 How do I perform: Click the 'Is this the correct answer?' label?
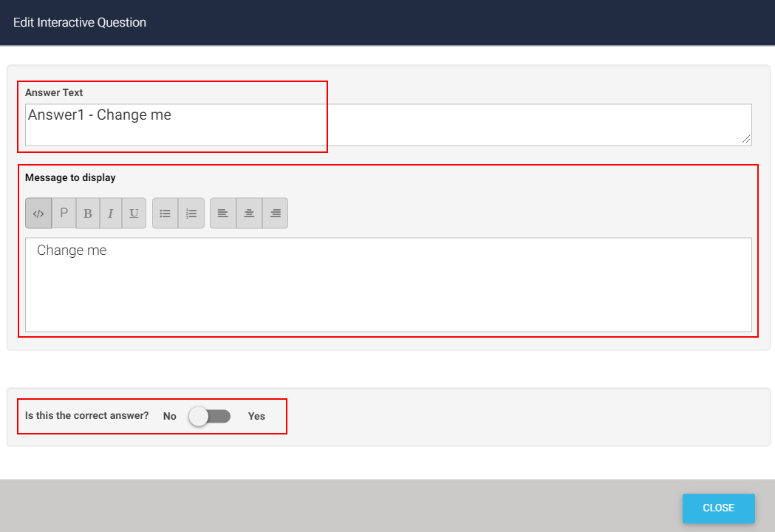click(x=87, y=415)
